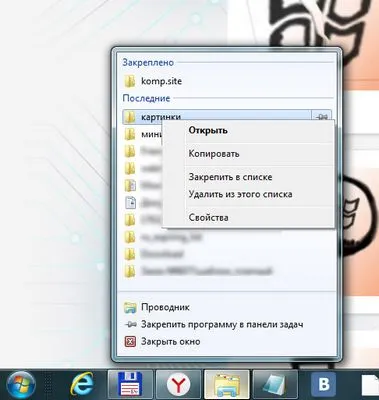The width and height of the screenshot is (379, 400).
Task: Open the Windows Start orb
Action: (x=21, y=386)
